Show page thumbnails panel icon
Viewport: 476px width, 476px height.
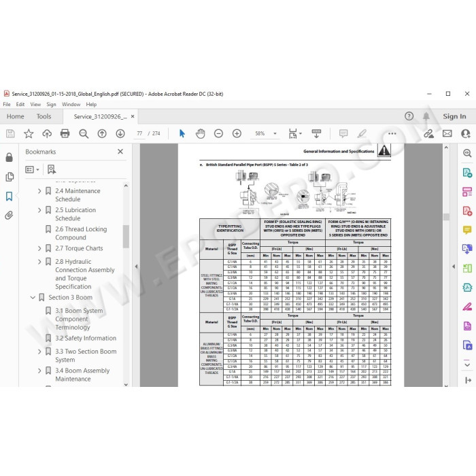10,177
